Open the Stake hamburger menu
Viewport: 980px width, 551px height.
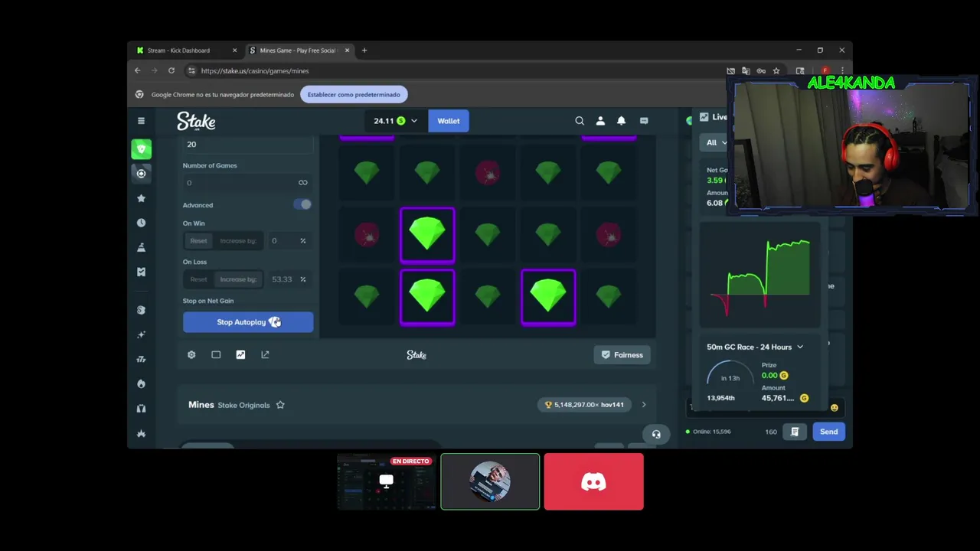[141, 121]
